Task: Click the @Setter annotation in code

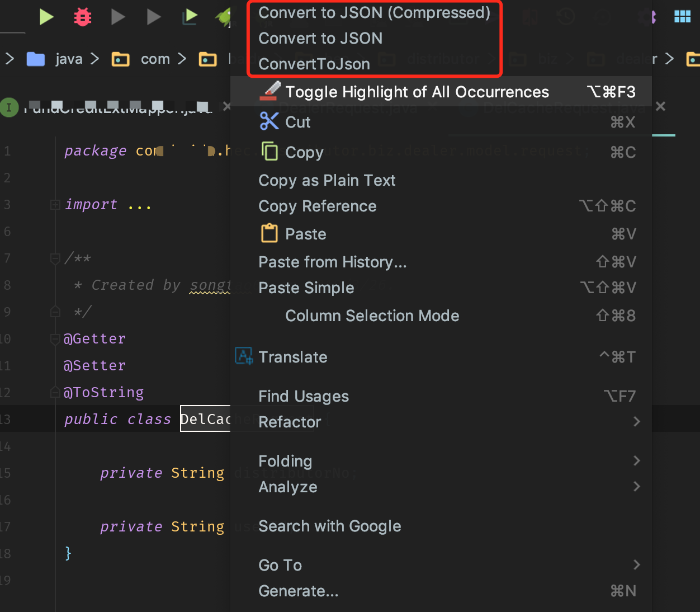Action: point(94,366)
